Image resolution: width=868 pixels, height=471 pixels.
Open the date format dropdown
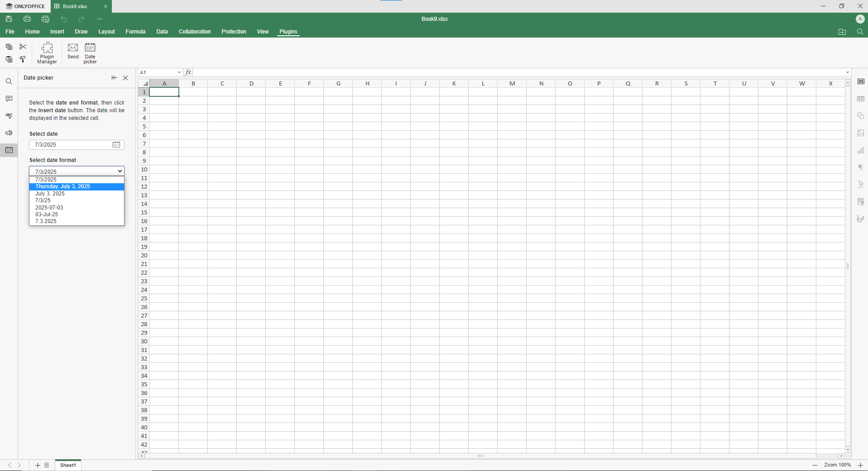click(120, 171)
